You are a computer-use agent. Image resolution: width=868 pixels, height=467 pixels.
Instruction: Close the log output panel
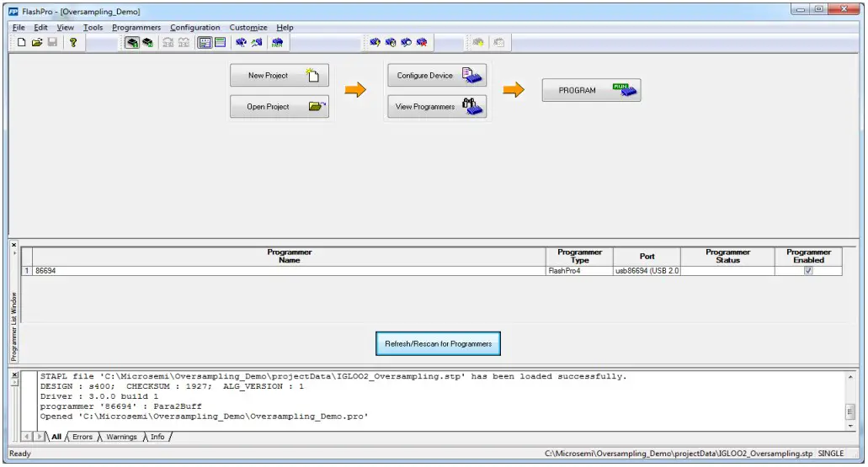15,375
